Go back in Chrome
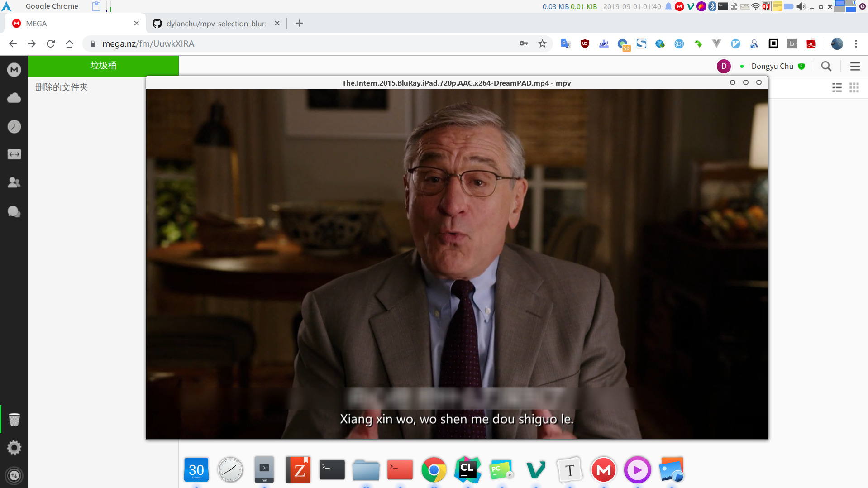The width and height of the screenshot is (868, 488). 13,43
